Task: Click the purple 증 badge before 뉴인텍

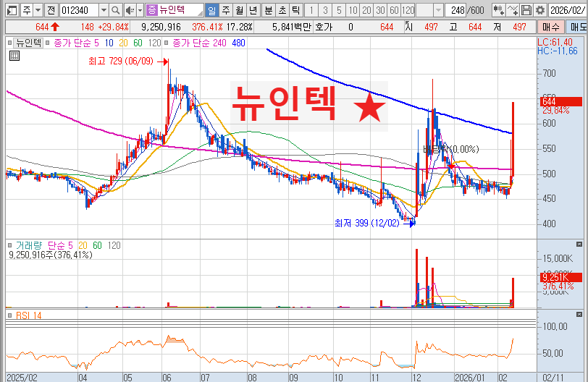Action: [x=151, y=9]
